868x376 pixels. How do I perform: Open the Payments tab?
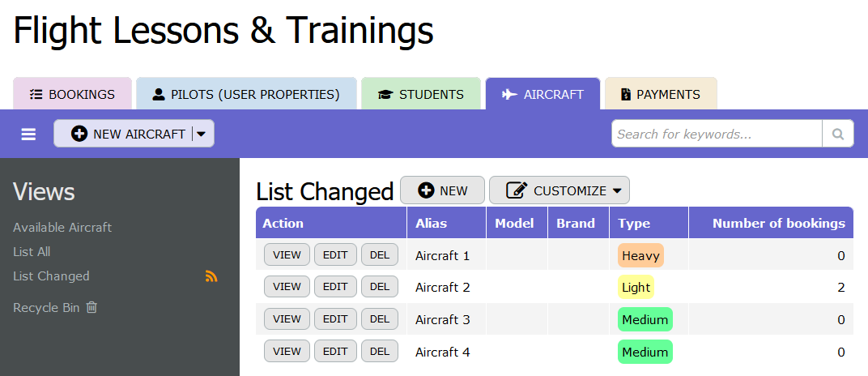[x=660, y=95]
